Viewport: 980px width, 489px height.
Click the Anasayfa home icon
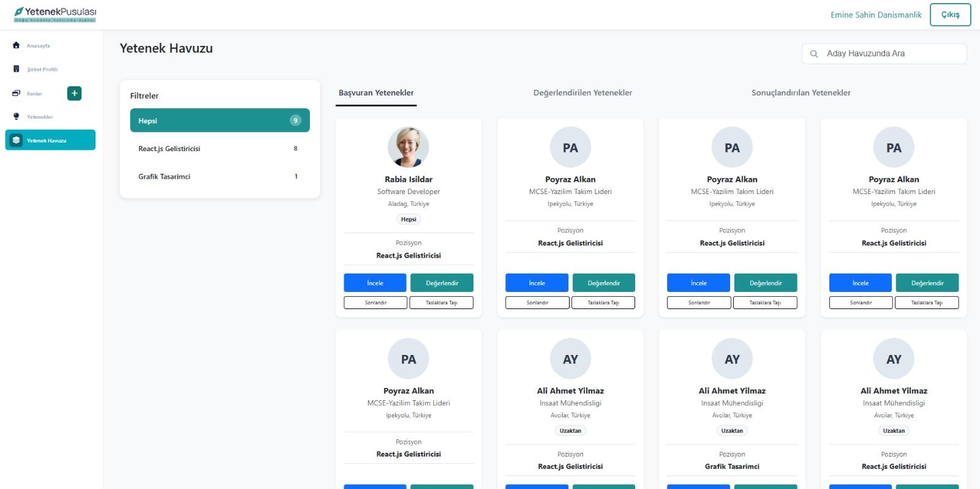tap(17, 45)
